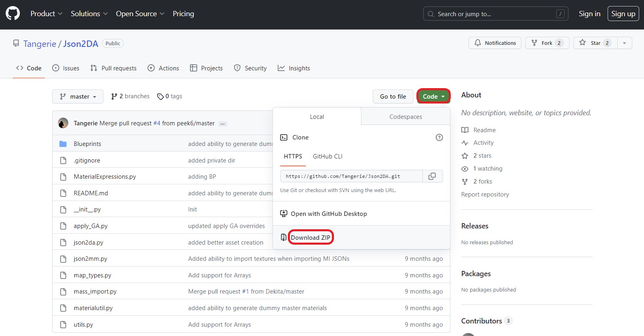Viewport: 644px width, 336px height.
Task: Click the eye icon beside 1 watching
Action: coord(465,169)
